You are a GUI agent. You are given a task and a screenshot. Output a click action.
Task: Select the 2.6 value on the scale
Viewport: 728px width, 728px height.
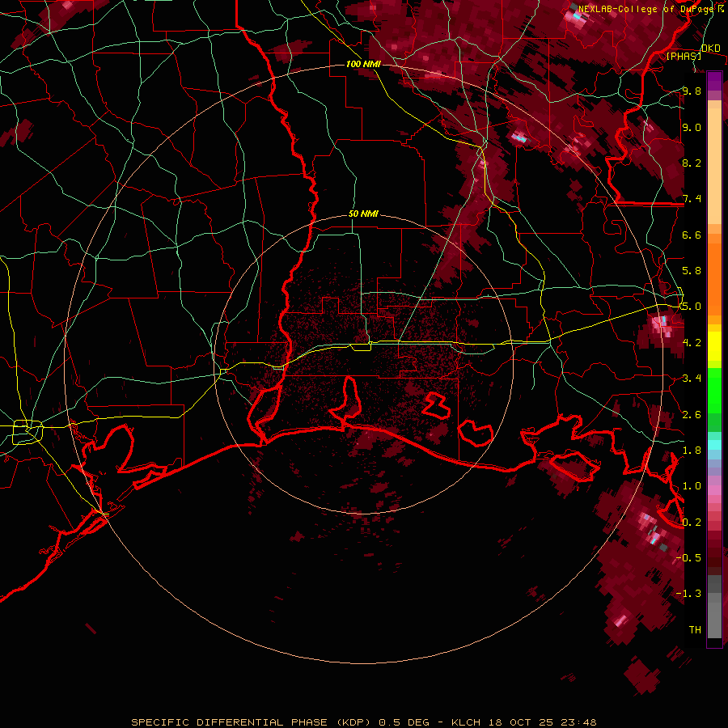(x=692, y=415)
